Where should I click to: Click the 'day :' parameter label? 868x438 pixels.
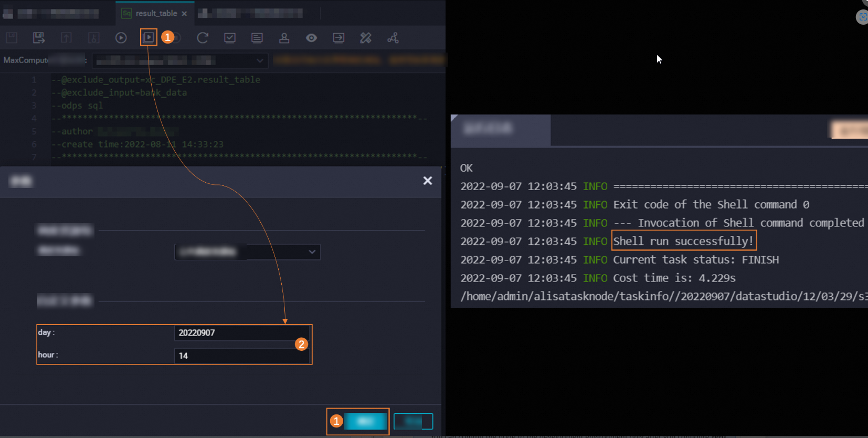46,332
